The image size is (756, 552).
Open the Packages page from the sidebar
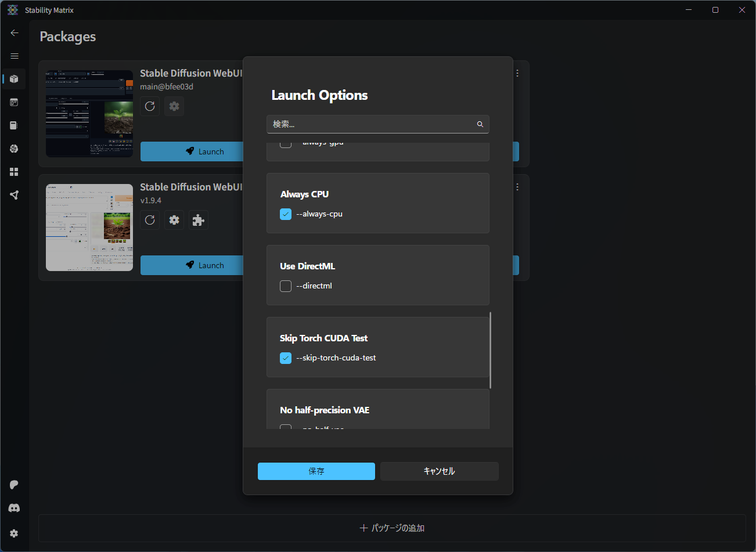tap(15, 79)
